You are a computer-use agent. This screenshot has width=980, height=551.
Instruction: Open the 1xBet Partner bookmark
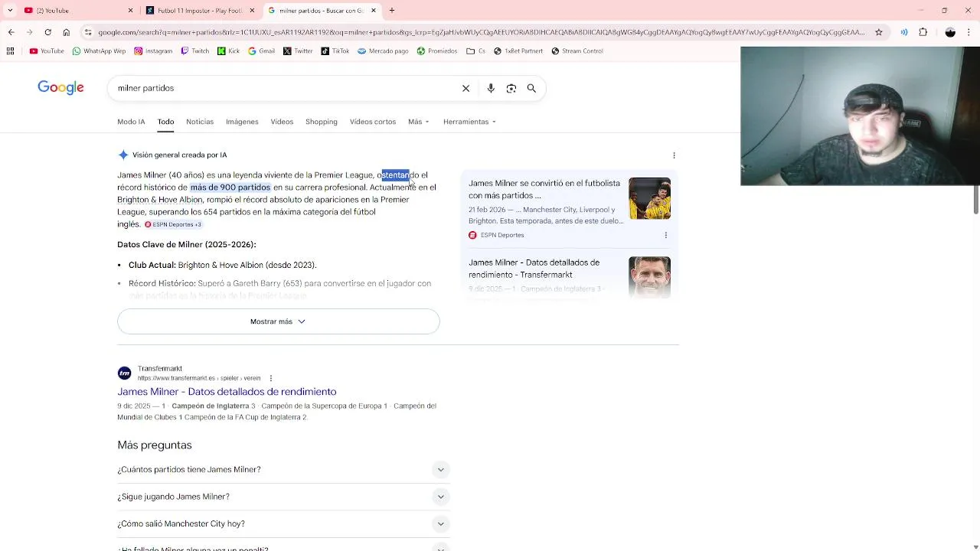coord(518,51)
